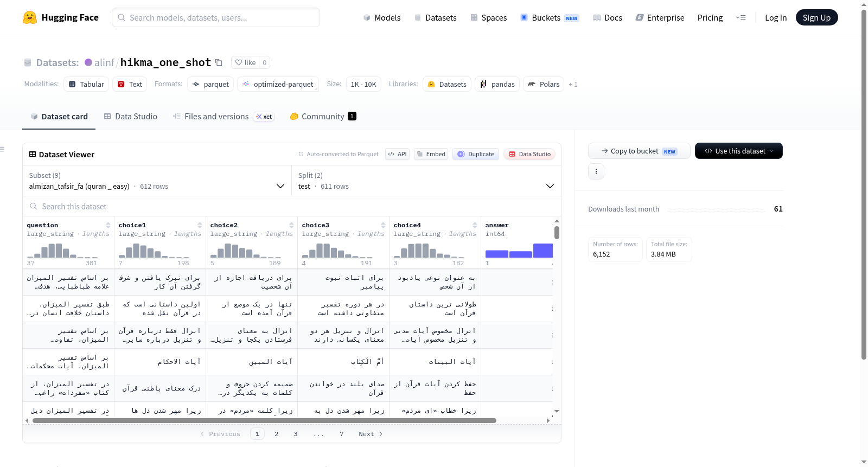This screenshot has height=467, width=868.
Task: Click the hikma_one_shot dataset title
Action: (165, 62)
